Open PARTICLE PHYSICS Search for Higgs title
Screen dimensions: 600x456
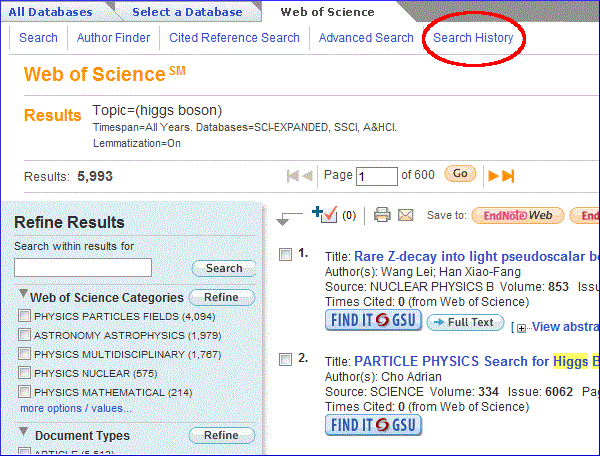point(476,362)
